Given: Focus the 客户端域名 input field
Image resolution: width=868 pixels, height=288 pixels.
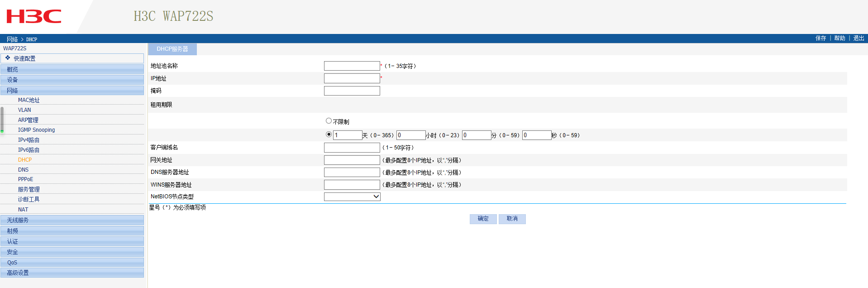Looking at the screenshot, I should 352,148.
